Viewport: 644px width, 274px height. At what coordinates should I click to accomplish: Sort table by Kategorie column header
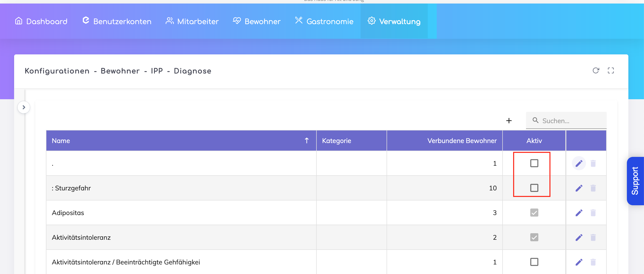click(x=336, y=141)
